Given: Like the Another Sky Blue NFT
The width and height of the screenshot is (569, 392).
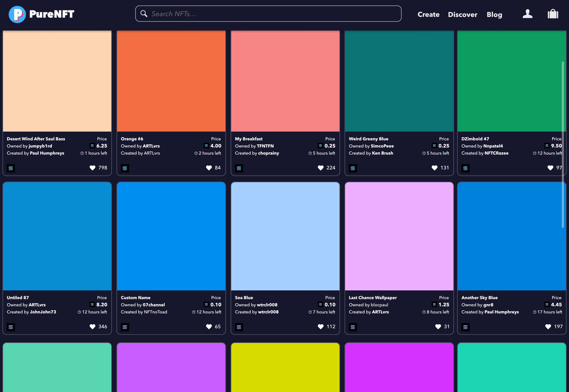Looking at the screenshot, I should [548, 327].
